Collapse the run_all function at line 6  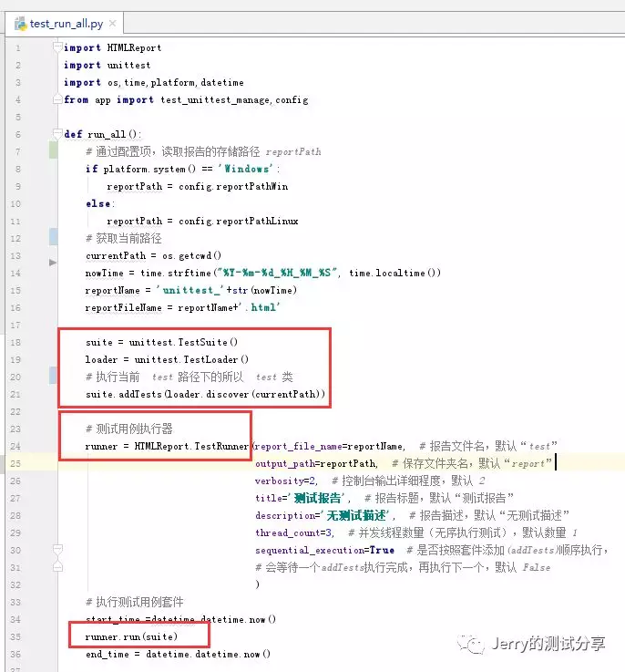(57, 134)
